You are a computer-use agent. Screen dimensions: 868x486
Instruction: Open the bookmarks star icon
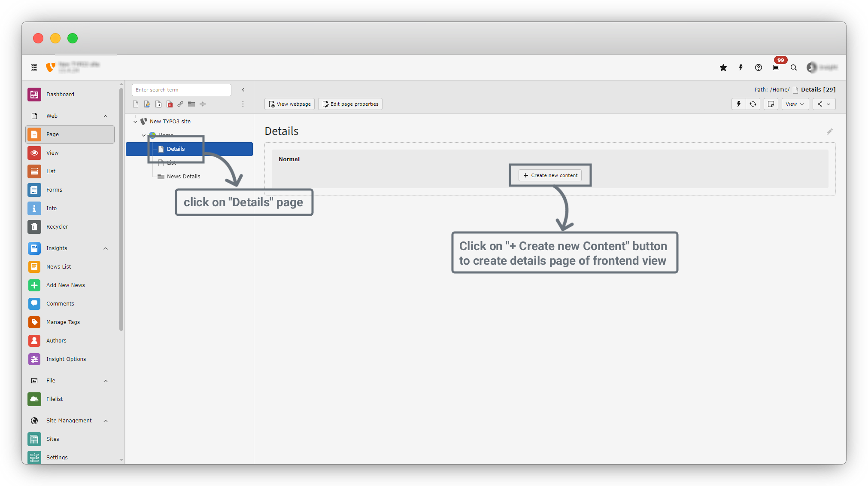point(723,67)
